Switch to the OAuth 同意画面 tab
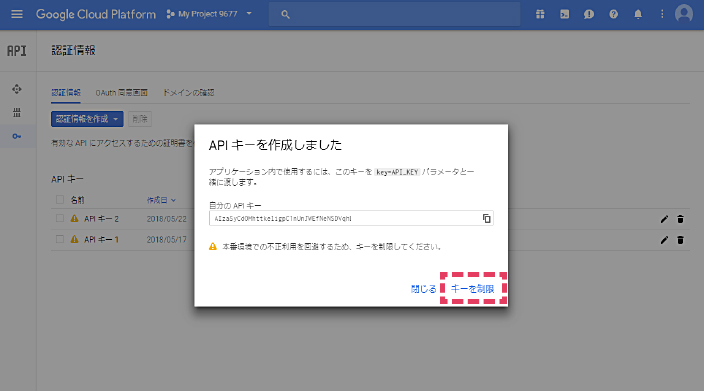Image resolution: width=704 pixels, height=391 pixels. [121, 92]
